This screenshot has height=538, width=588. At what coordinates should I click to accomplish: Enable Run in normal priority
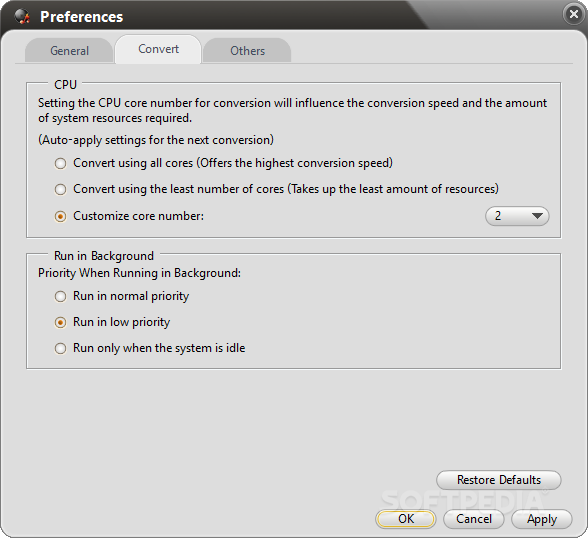tap(60, 297)
